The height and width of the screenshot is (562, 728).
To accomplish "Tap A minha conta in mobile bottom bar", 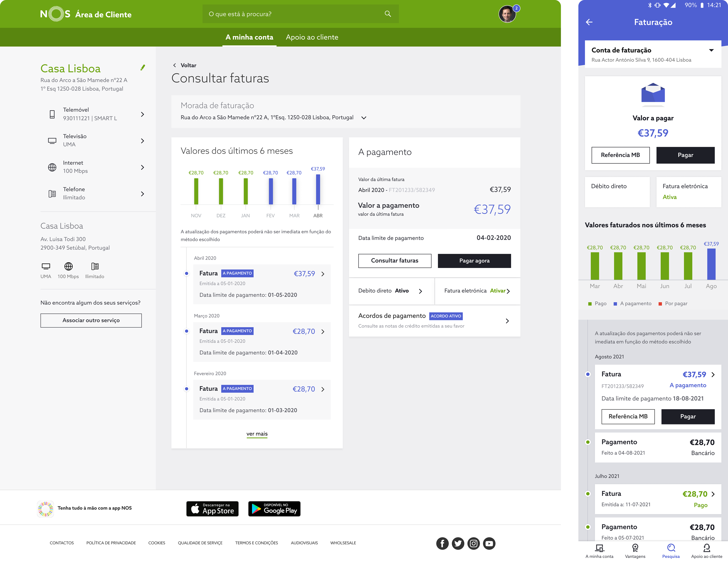I will click(x=599, y=551).
